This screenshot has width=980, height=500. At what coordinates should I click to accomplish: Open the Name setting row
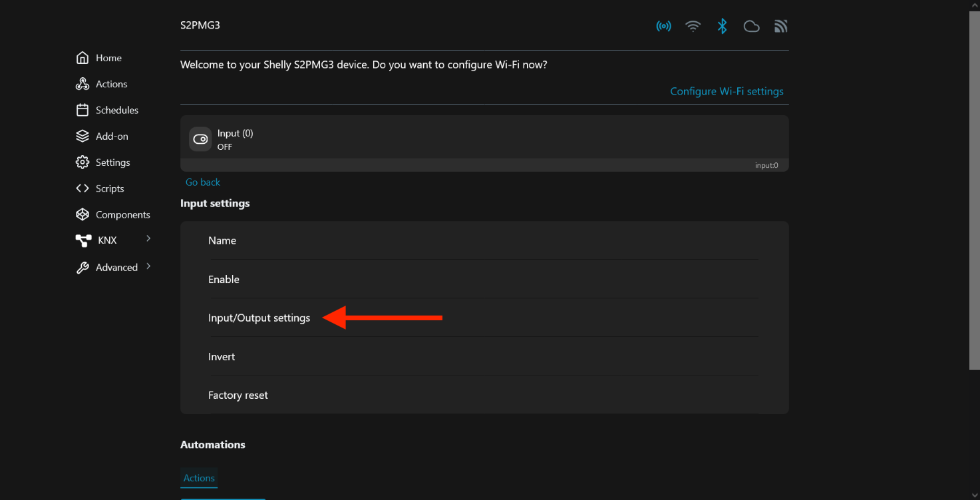(x=222, y=240)
